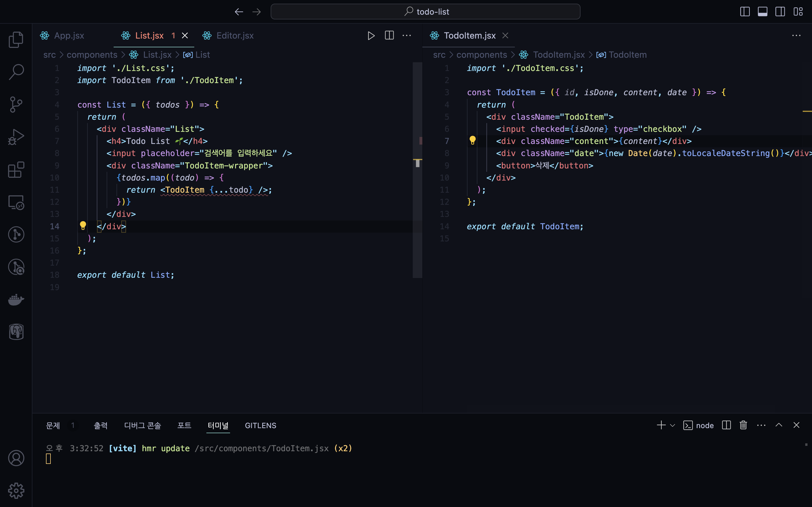Run the List.jsx file with the play icon
Viewport: 812px width, 507px height.
[371, 35]
